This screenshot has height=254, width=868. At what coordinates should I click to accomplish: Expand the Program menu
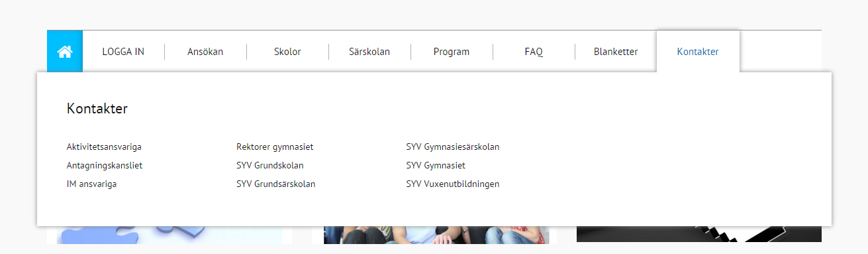[x=452, y=52]
